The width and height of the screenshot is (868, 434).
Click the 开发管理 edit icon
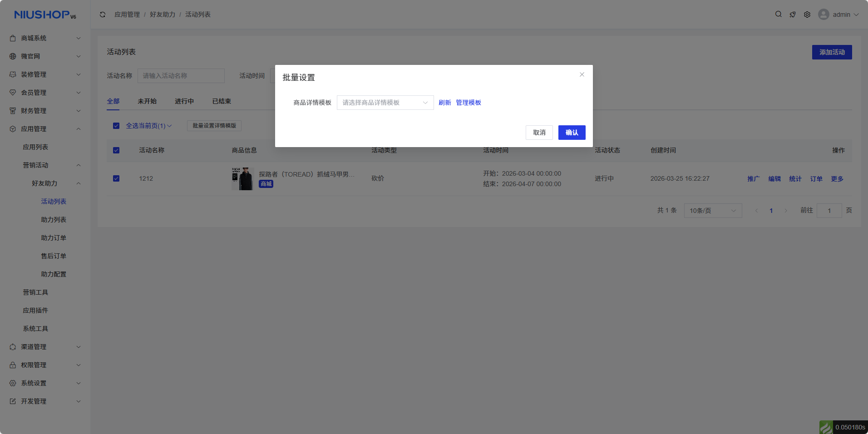click(13, 401)
